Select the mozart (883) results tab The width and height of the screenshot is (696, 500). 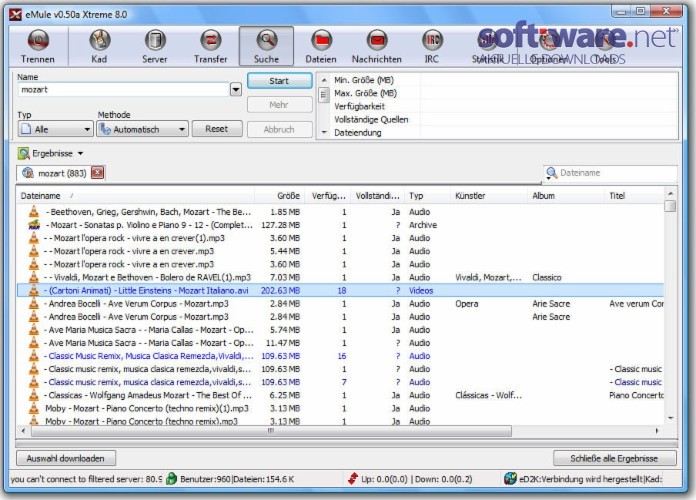point(62,173)
